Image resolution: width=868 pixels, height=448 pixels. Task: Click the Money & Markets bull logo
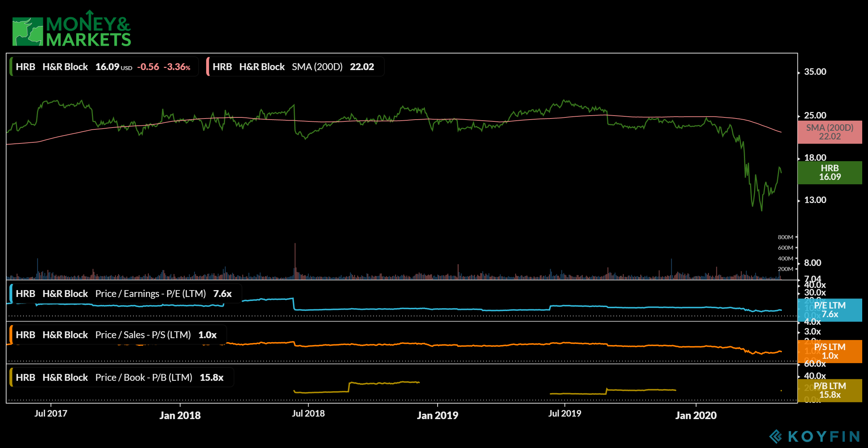(x=28, y=31)
